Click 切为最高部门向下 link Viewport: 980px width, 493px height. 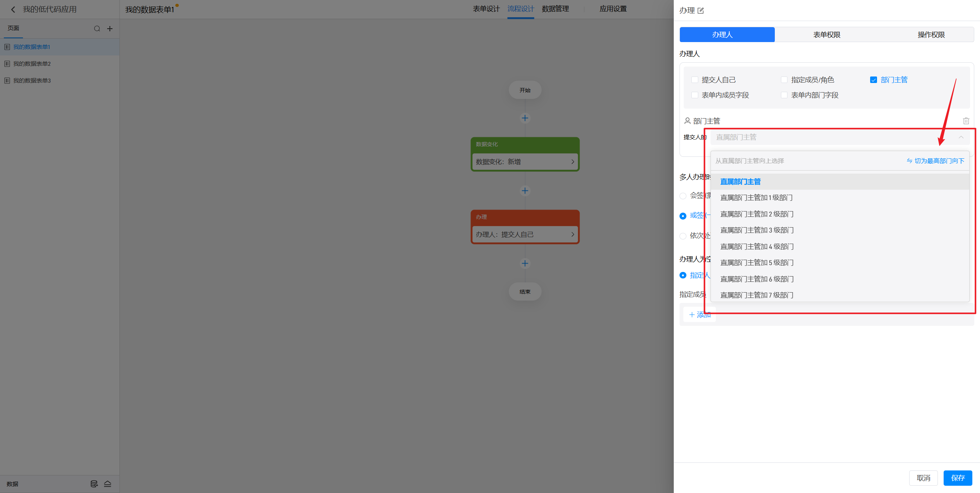coord(935,161)
